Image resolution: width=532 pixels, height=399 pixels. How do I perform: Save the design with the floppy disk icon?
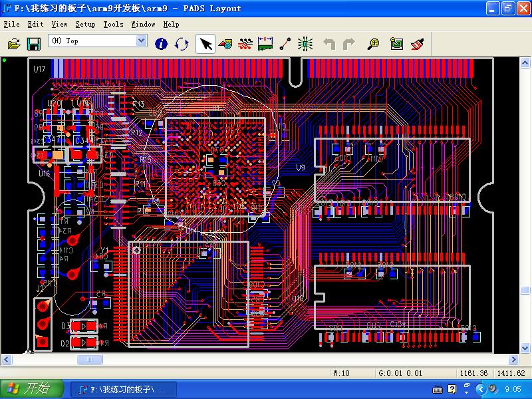click(33, 44)
